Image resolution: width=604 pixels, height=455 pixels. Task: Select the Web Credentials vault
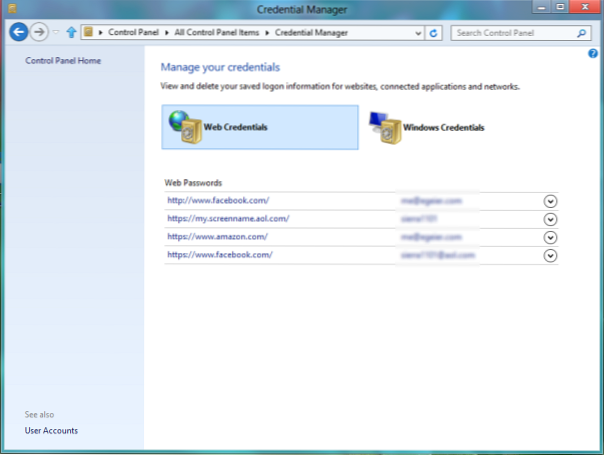(x=258, y=128)
